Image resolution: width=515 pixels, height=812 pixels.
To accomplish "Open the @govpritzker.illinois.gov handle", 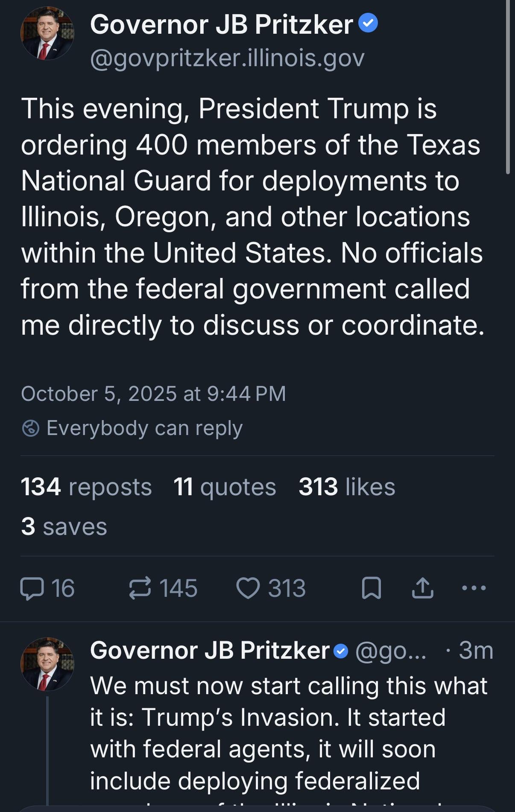I will (x=227, y=58).
